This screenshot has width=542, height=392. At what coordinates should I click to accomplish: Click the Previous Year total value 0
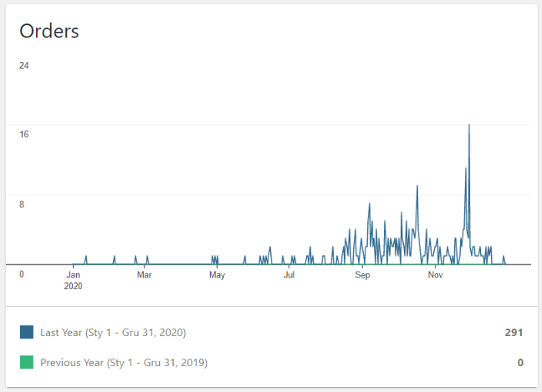(519, 363)
